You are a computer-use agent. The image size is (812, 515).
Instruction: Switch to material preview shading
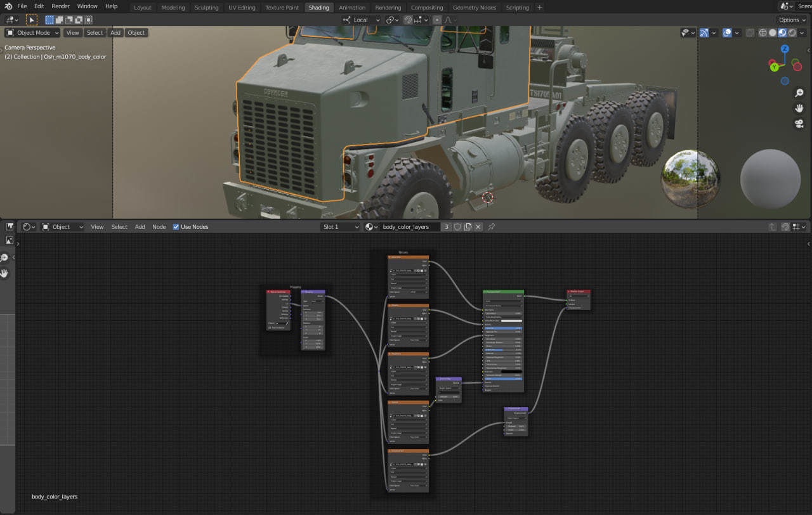[x=782, y=32]
